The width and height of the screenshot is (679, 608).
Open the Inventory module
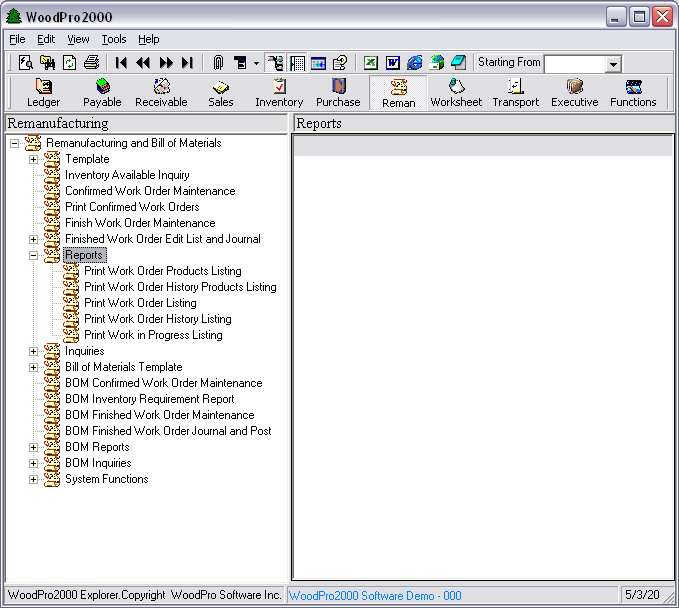[279, 93]
